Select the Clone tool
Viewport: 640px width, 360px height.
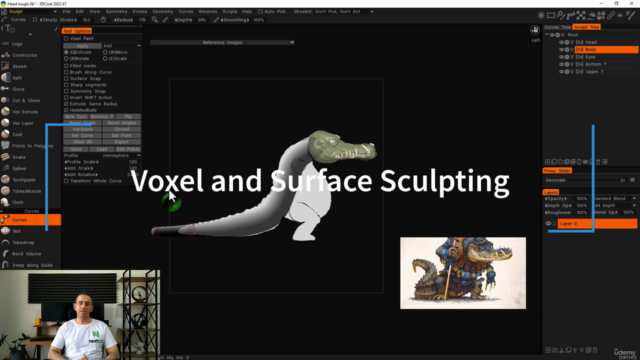[18, 89]
